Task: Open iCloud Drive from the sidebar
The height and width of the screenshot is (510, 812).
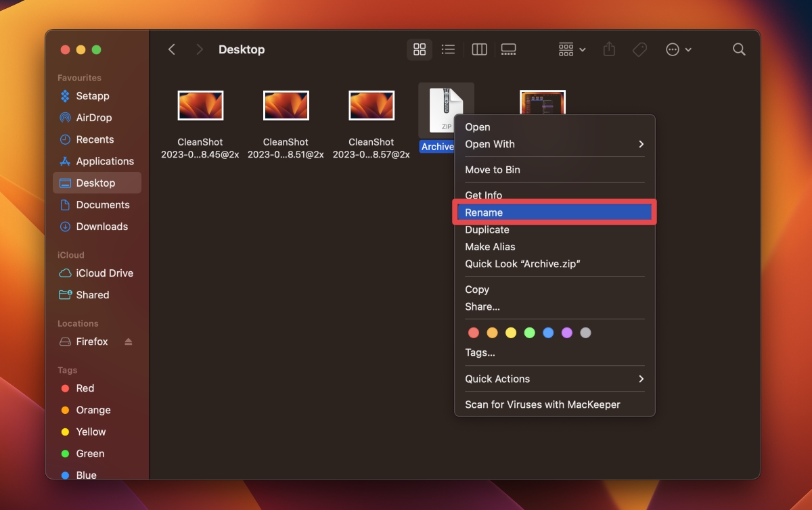Action: click(101, 273)
